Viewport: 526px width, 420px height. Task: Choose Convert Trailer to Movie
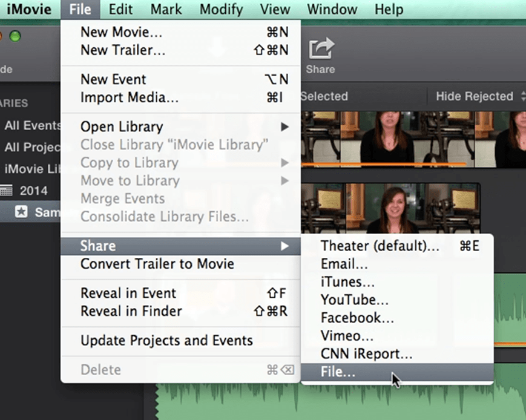180,264
